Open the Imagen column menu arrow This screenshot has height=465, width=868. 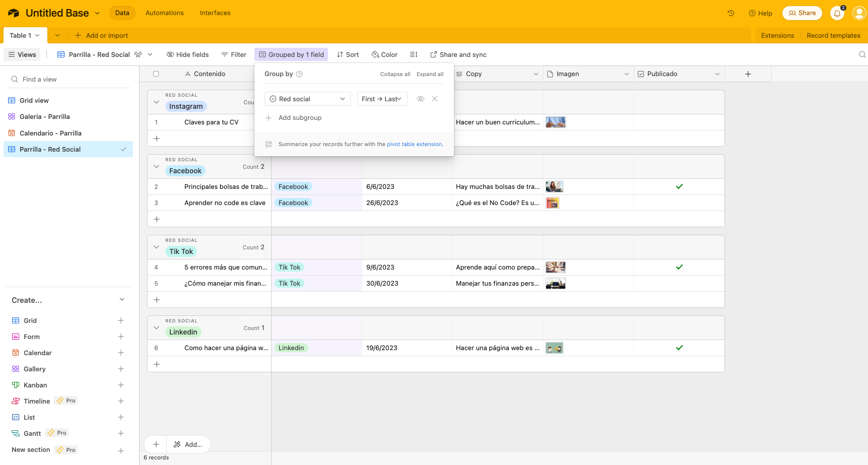627,74
